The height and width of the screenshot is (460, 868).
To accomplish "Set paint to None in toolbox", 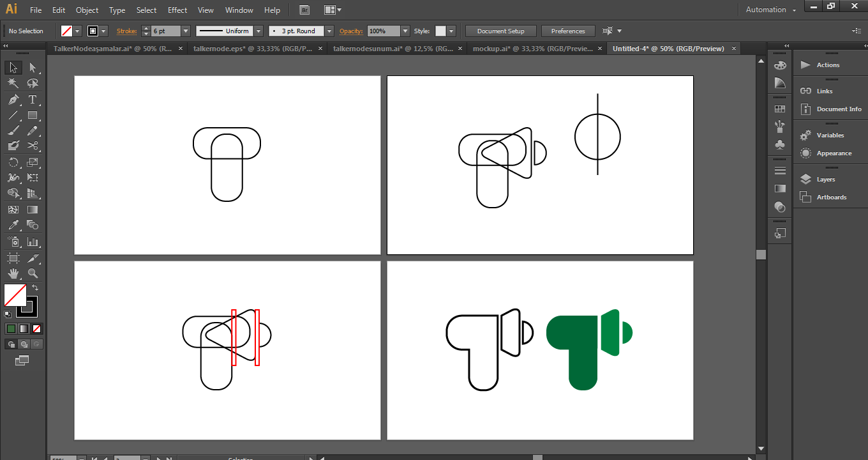I will click(36, 328).
